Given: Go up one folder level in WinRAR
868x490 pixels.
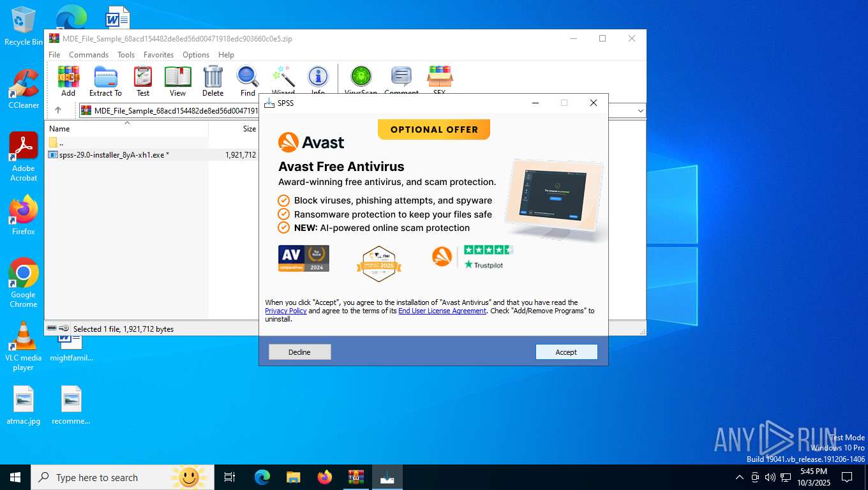Looking at the screenshot, I should pyautogui.click(x=58, y=110).
